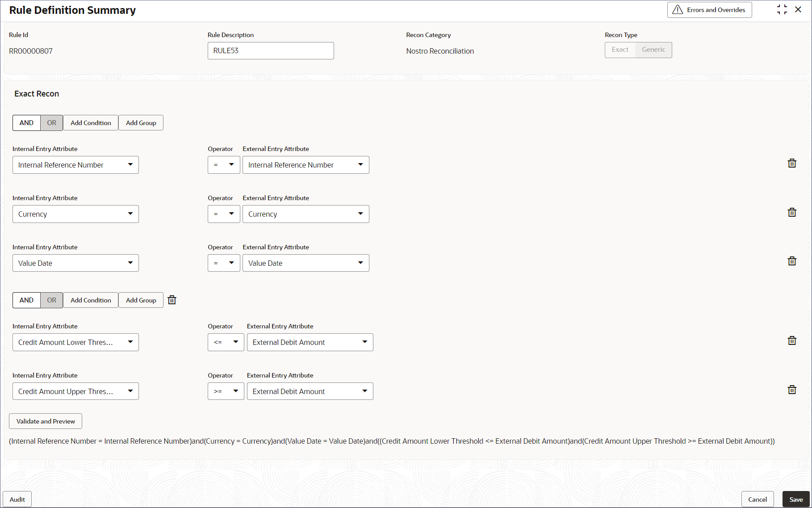The width and height of the screenshot is (812, 508).
Task: Click Add Group in the nested group
Action: click(141, 300)
